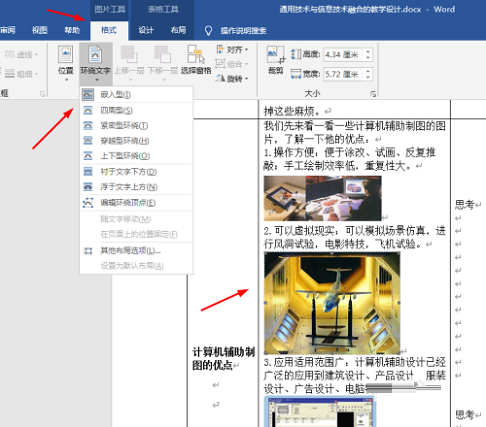Expand the 位置 dropdown arrow

[66, 80]
